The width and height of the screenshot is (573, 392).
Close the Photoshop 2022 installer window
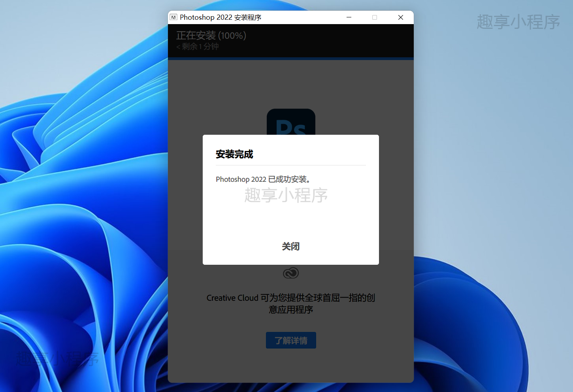(x=401, y=17)
